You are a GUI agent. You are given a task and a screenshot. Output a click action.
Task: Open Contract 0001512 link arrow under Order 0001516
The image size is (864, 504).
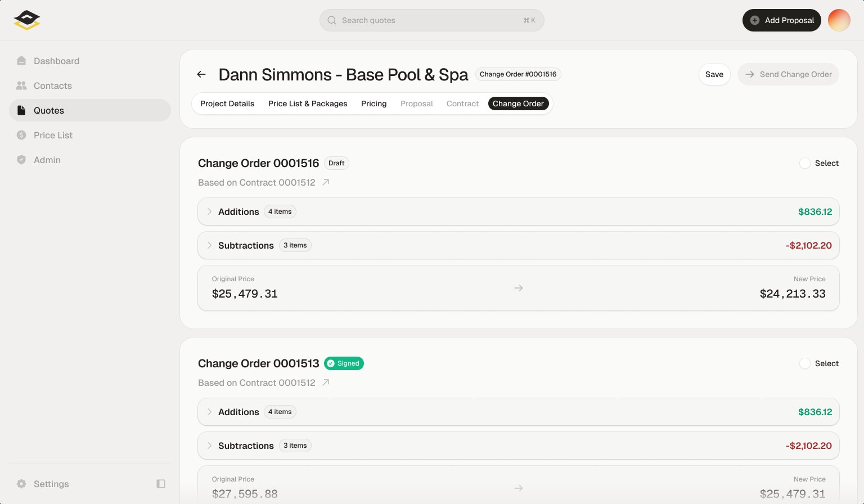(326, 182)
